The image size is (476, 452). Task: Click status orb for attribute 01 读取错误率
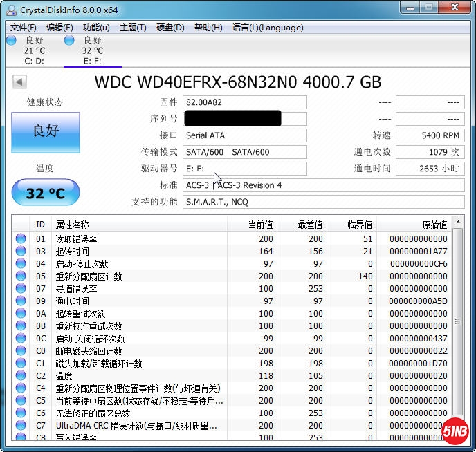click(21, 239)
